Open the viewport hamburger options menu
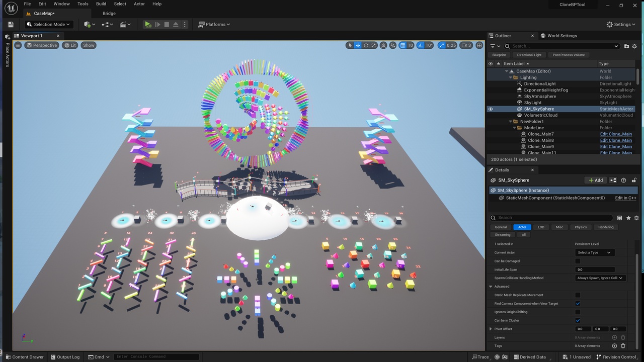The width and height of the screenshot is (644, 362). click(x=18, y=45)
